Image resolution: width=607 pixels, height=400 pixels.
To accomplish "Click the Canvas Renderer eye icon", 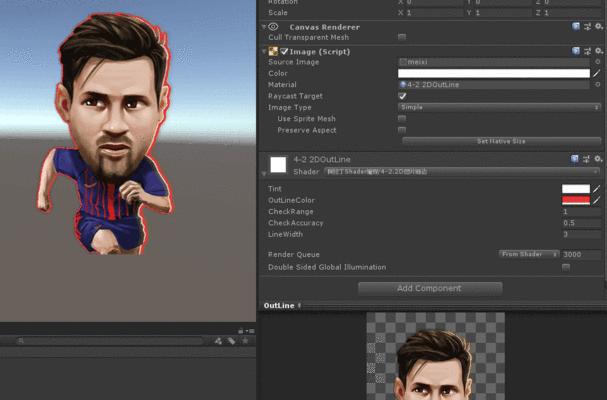I will click(x=273, y=27).
